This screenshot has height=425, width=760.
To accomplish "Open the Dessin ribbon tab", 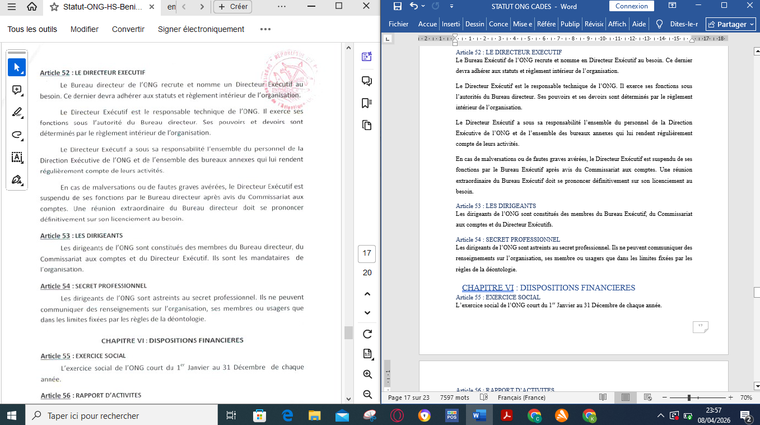I will (x=475, y=24).
